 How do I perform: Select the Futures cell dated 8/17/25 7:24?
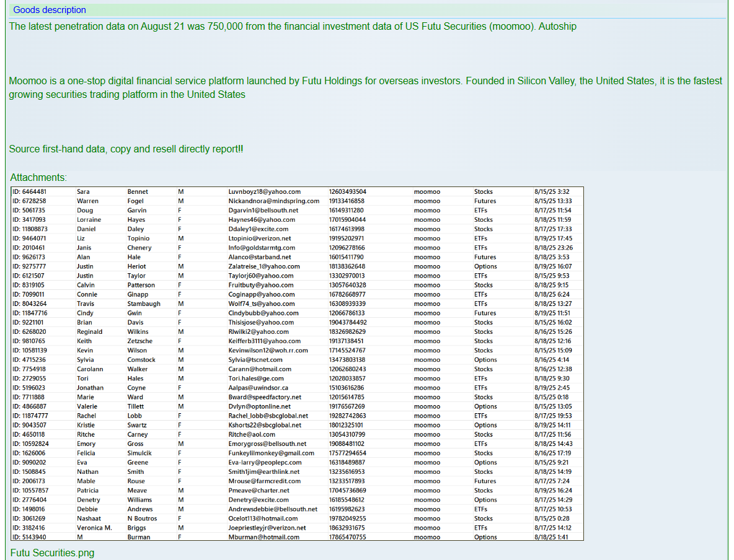[485, 481]
